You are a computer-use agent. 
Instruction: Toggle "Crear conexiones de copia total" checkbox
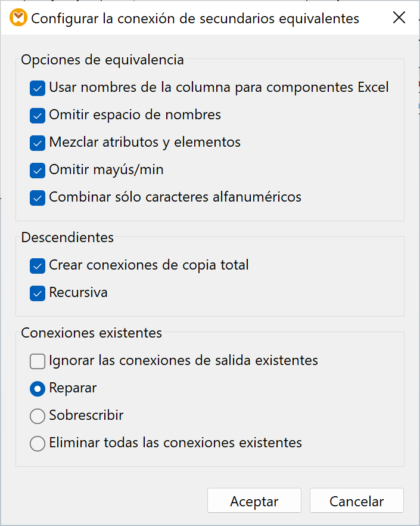tap(38, 265)
